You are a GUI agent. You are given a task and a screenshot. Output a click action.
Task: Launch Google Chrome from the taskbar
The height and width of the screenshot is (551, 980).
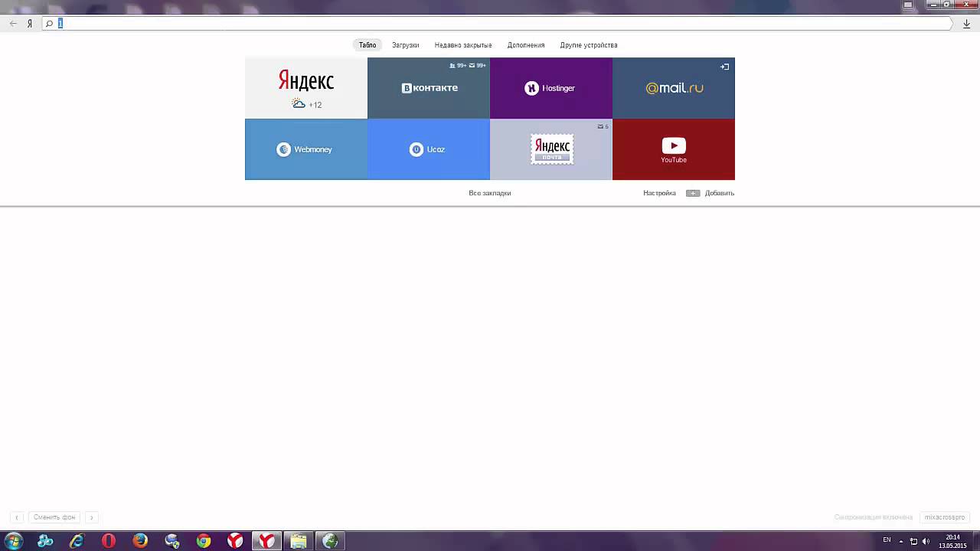click(x=204, y=541)
